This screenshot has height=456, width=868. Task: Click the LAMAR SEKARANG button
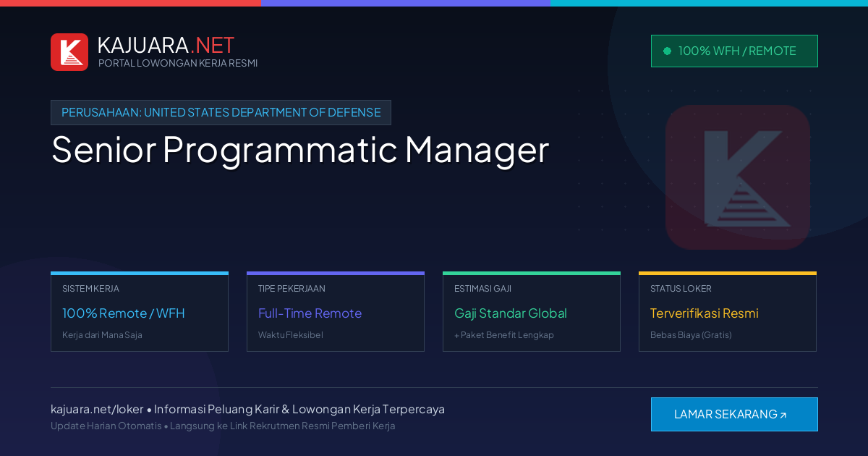coord(734,414)
